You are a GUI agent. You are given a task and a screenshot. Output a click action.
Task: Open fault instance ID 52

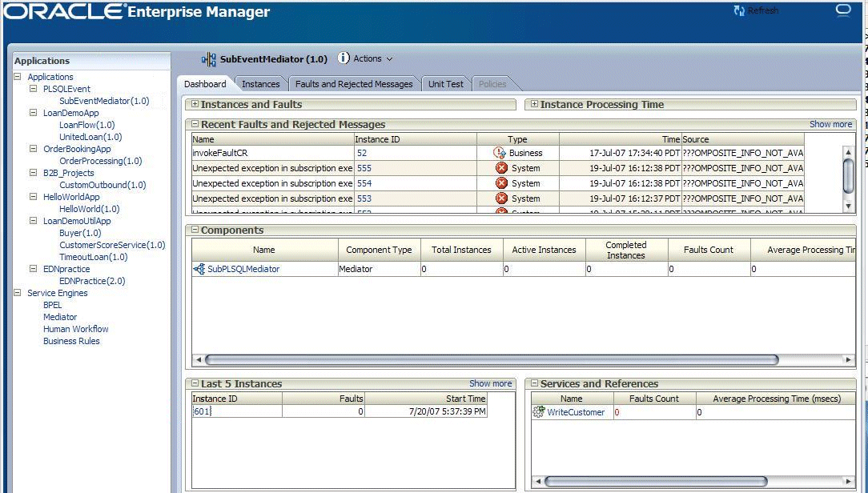coord(361,154)
